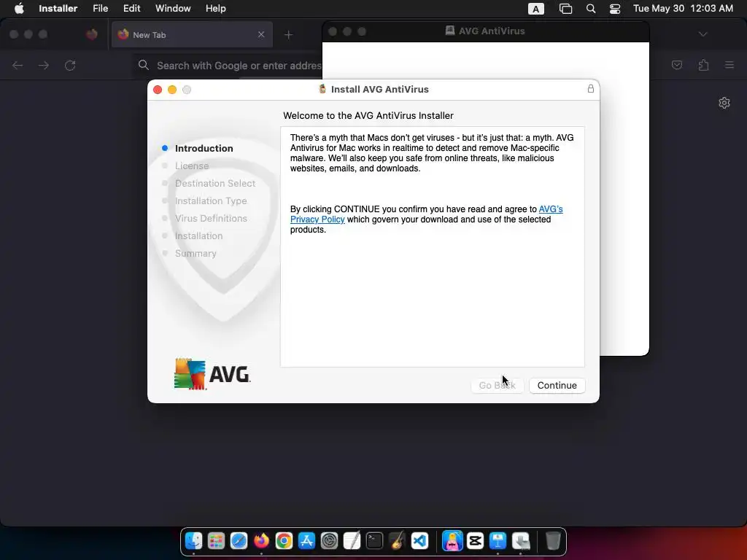
Task: Switch to the New Tab tab in Firefox
Action: [192, 34]
